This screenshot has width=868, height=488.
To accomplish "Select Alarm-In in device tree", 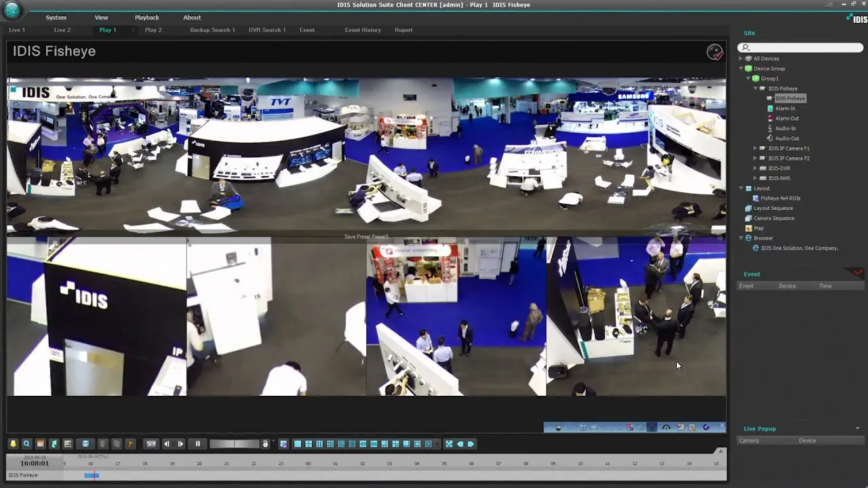I will tap(785, 108).
